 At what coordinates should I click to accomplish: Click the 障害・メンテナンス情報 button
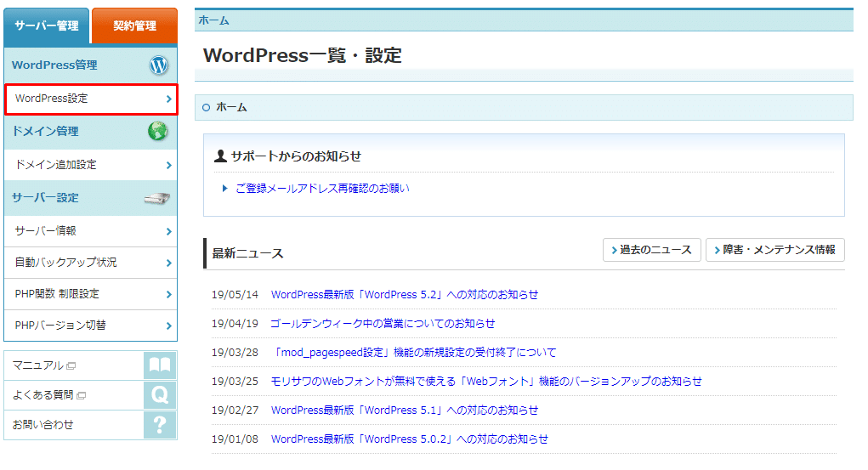pos(775,250)
